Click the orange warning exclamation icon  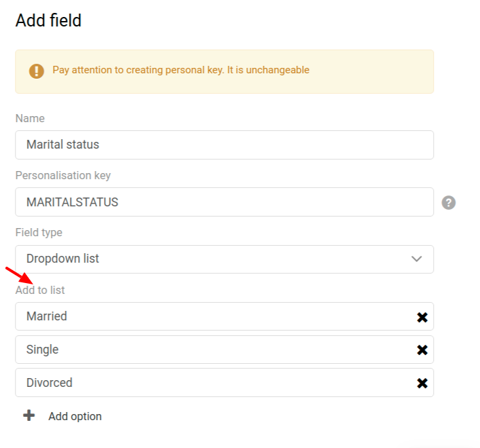(37, 71)
